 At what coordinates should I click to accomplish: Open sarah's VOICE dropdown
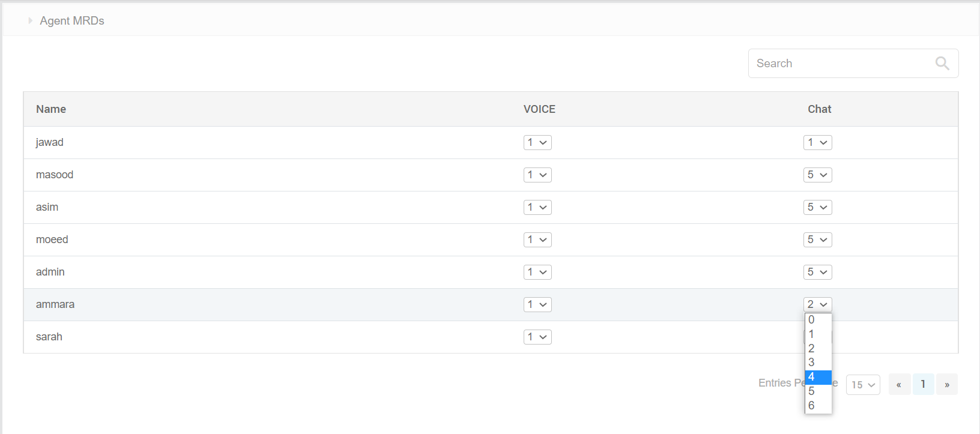[x=537, y=337]
